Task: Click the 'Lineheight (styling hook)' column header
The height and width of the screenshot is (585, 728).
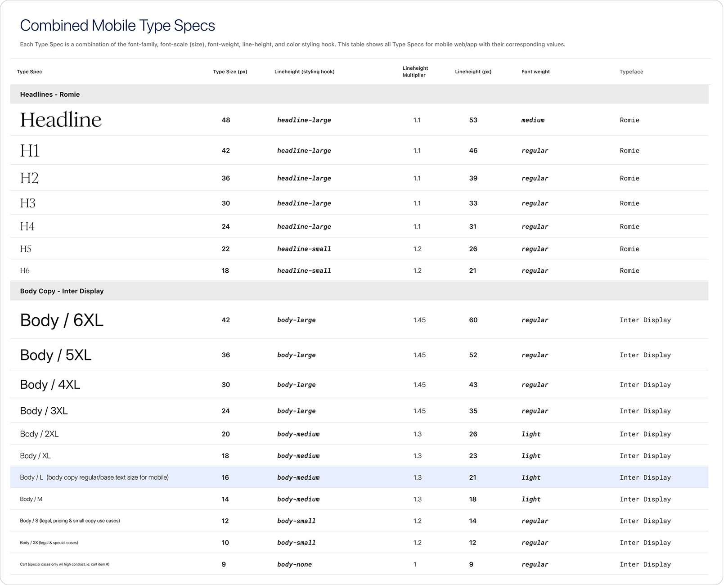Action: click(x=304, y=72)
